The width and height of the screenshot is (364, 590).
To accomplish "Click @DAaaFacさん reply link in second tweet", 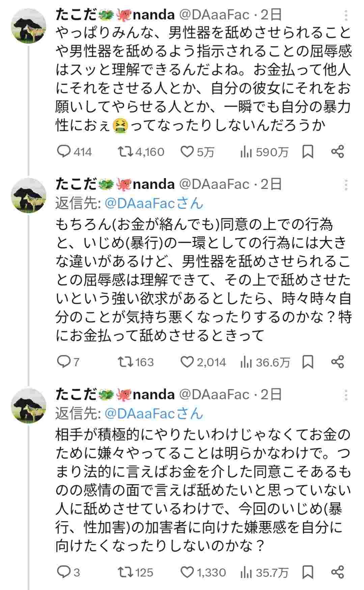I will [x=154, y=203].
